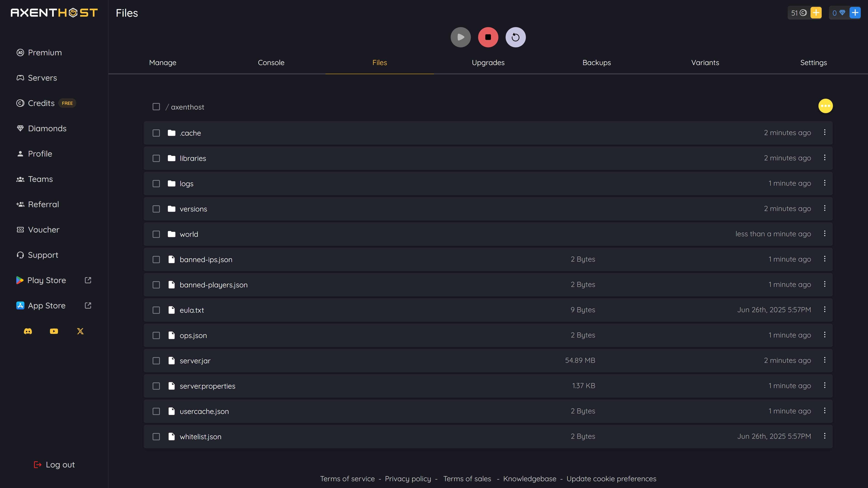Screen dimensions: 868x488
Task: Switch to the Manage tab
Action: [163, 63]
